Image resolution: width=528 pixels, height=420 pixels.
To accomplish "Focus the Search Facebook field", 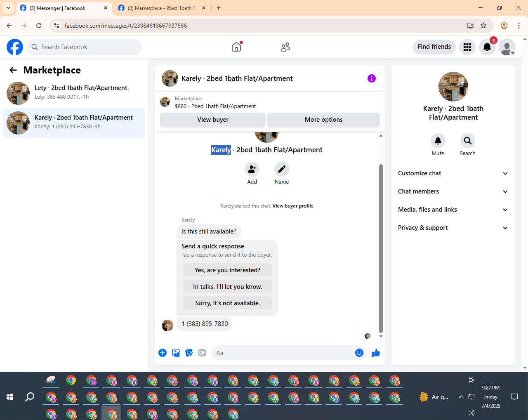I will [x=84, y=47].
